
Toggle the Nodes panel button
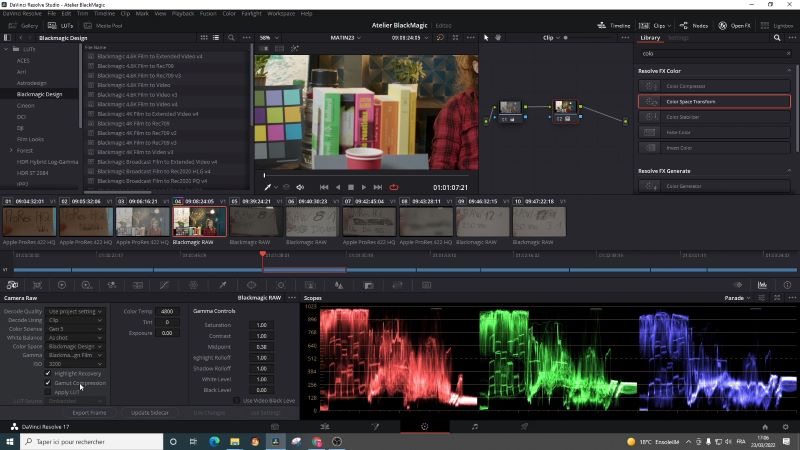pyautogui.click(x=693, y=26)
